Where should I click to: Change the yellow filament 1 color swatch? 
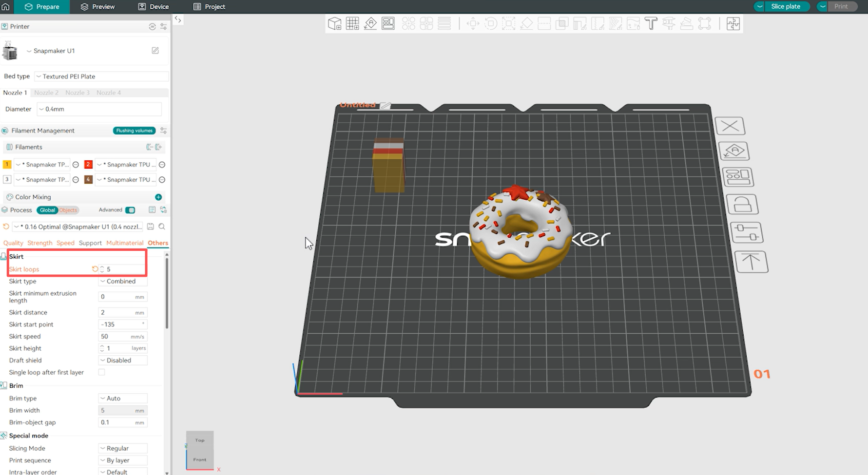7,165
